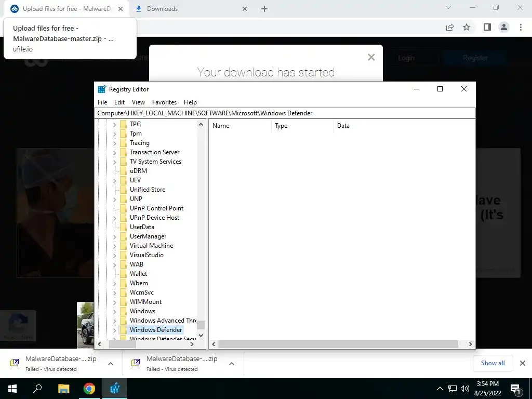
Task: Click values pane horizontal scroll right arrow
Action: [470, 344]
